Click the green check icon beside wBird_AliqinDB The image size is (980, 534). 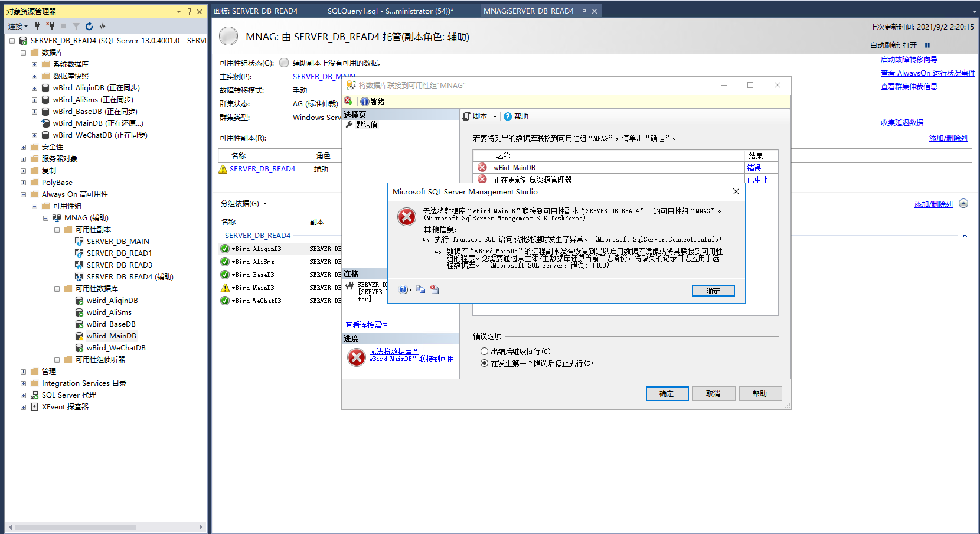click(225, 249)
